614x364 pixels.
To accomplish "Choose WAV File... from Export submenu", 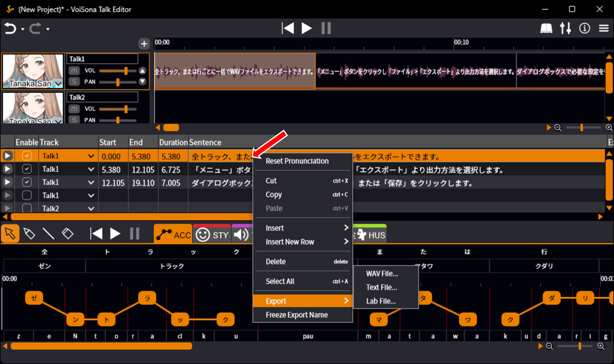I will 382,274.
